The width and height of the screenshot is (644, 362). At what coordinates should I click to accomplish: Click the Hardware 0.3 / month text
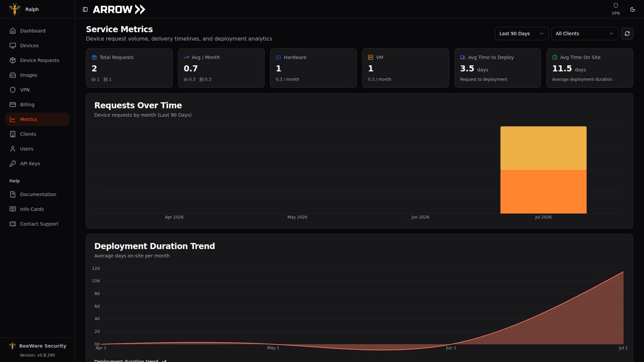tap(287, 79)
